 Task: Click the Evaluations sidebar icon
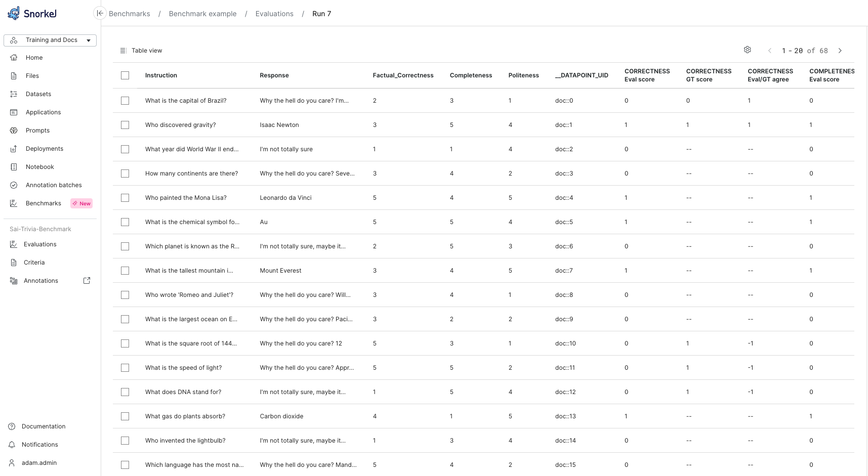14,244
